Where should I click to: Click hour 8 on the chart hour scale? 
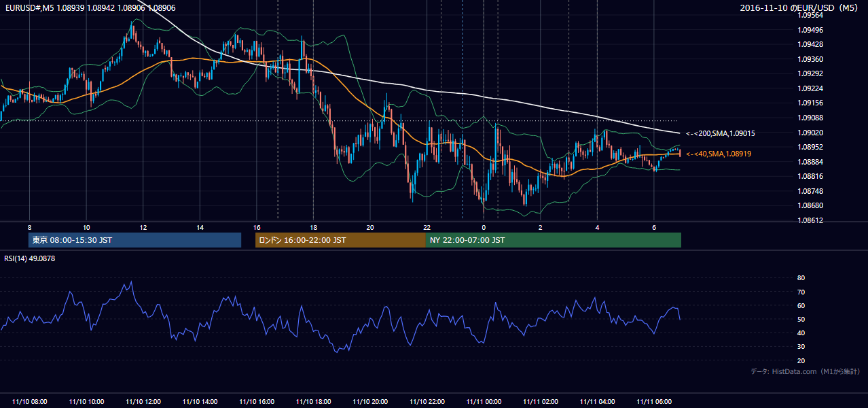coord(29,227)
